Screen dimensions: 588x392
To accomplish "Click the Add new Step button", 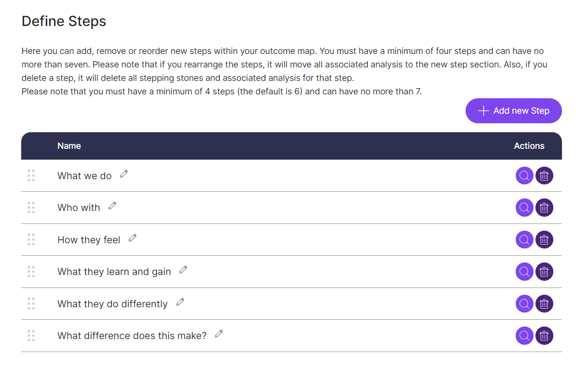I will point(513,111).
